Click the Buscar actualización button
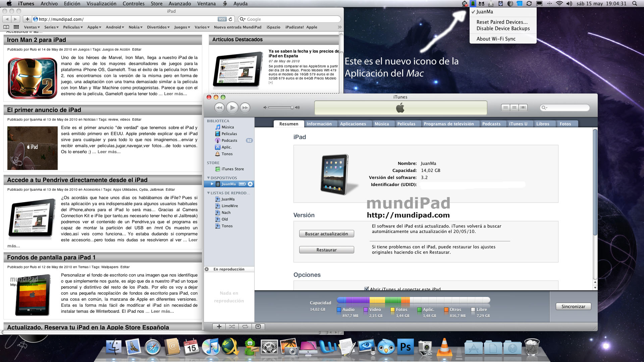644x362 pixels. [326, 234]
